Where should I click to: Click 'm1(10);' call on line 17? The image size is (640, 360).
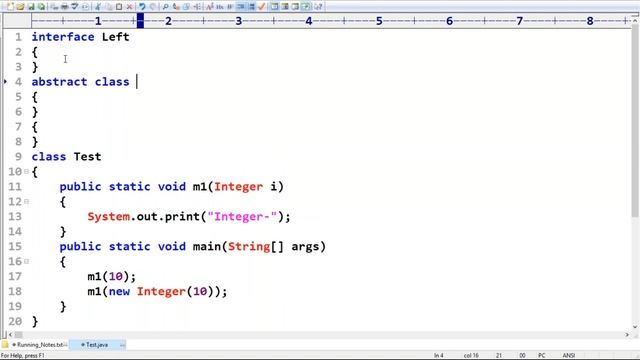[111, 276]
